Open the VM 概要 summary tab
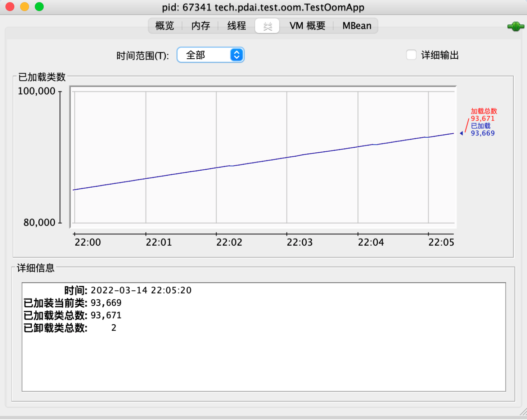Image resolution: width=527 pixels, height=420 pixels. click(307, 26)
